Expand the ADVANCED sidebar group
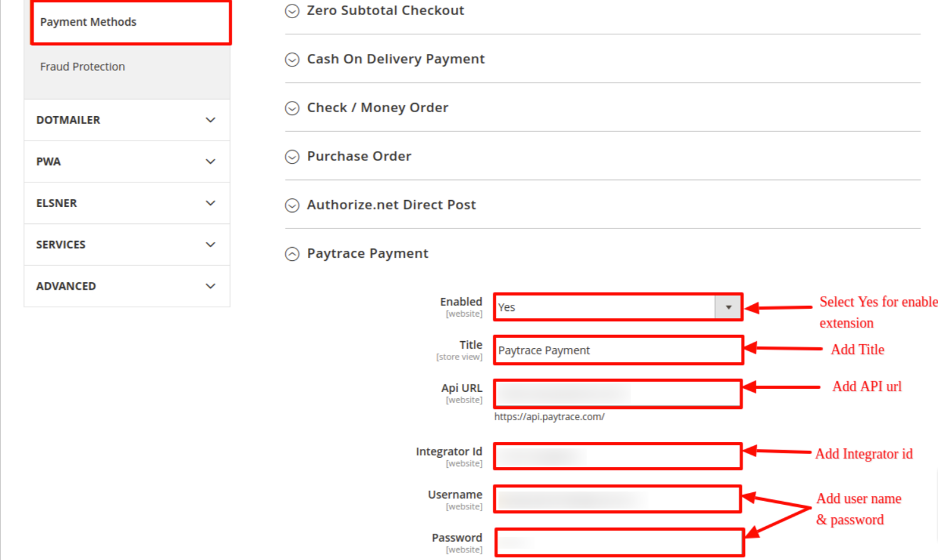 pyautogui.click(x=210, y=286)
